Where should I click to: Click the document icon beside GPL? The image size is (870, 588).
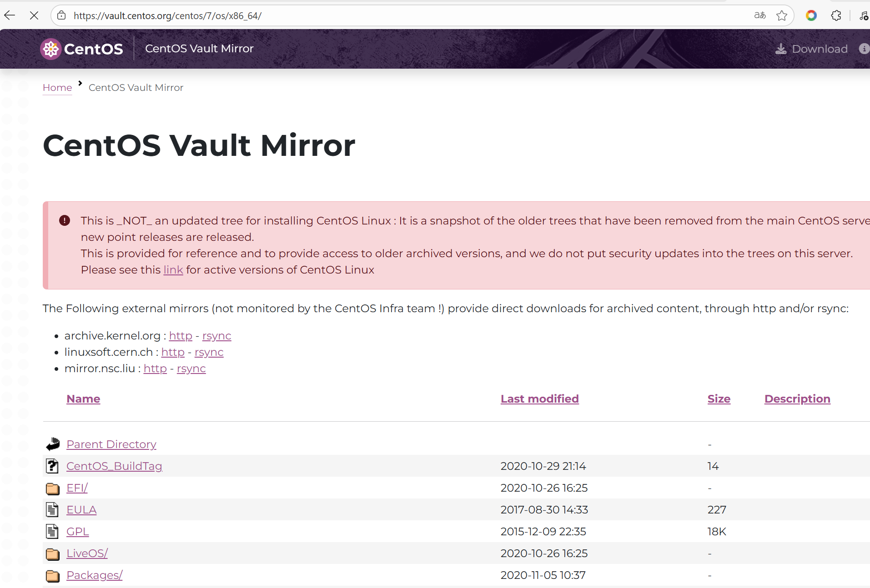coord(52,531)
